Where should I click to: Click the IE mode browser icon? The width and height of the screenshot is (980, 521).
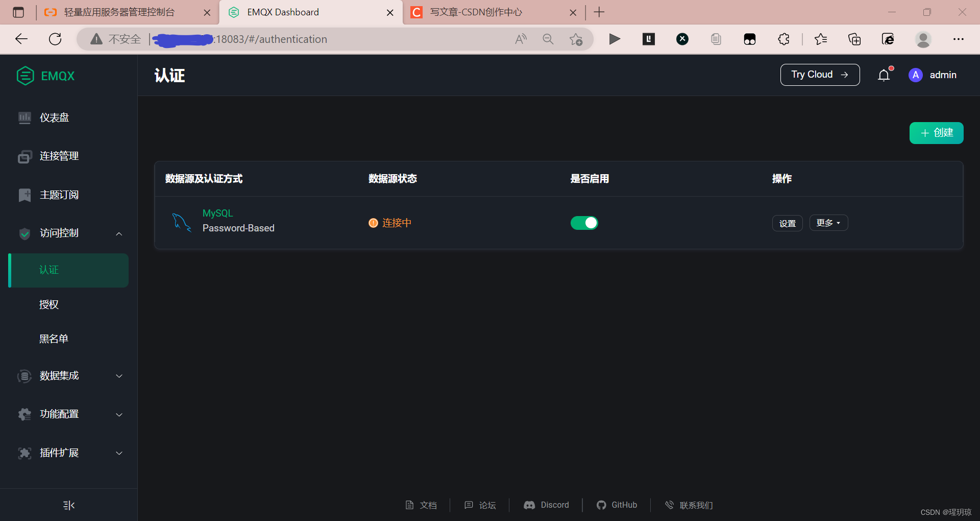pyautogui.click(x=888, y=39)
